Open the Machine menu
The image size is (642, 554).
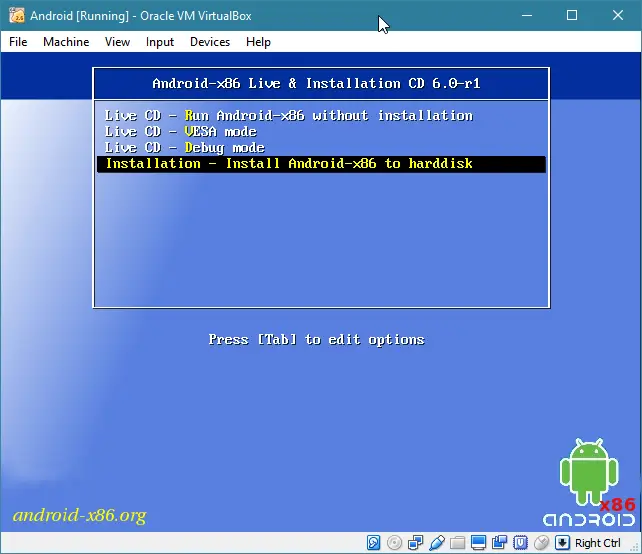pyautogui.click(x=66, y=42)
